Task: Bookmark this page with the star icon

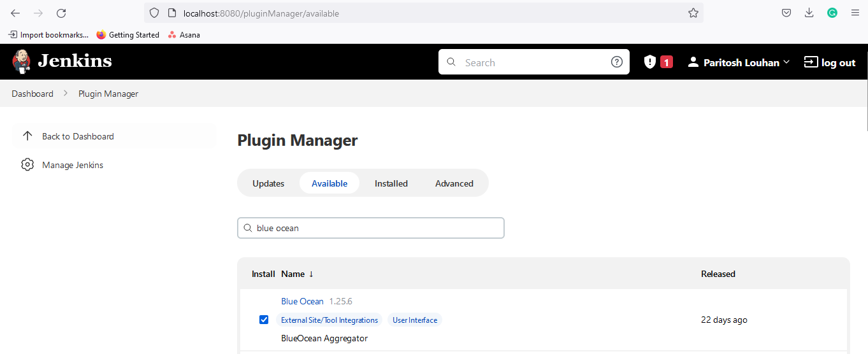Action: (693, 13)
